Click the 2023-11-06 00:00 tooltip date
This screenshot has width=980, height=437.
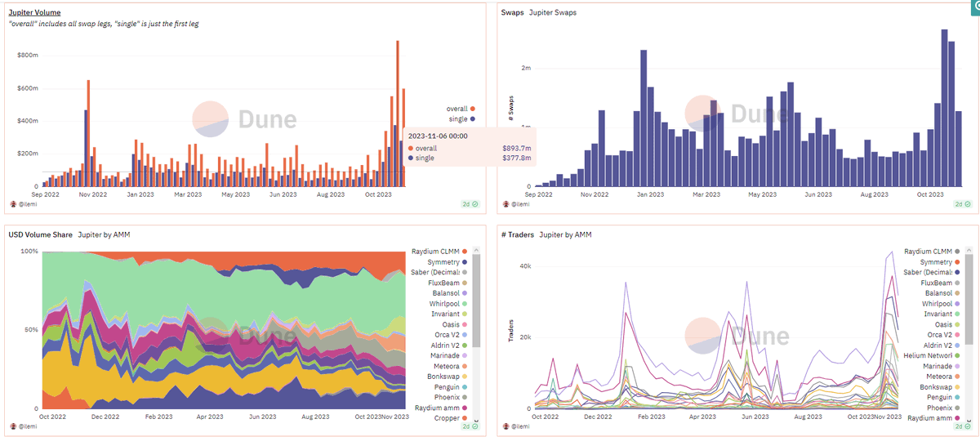(438, 136)
